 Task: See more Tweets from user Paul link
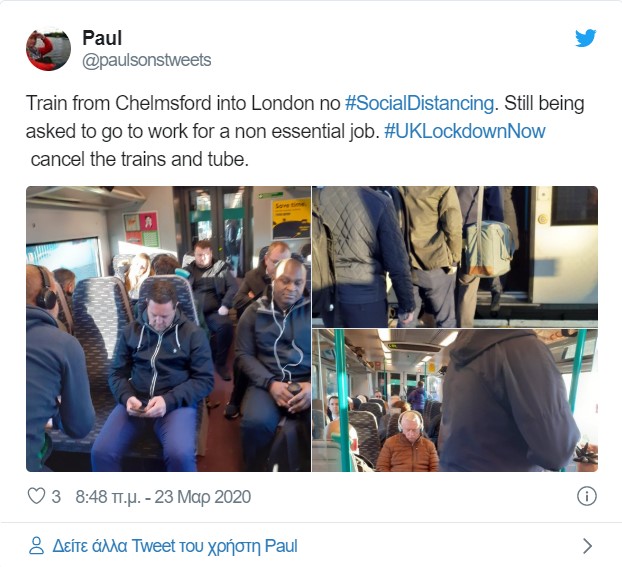(x=175, y=546)
